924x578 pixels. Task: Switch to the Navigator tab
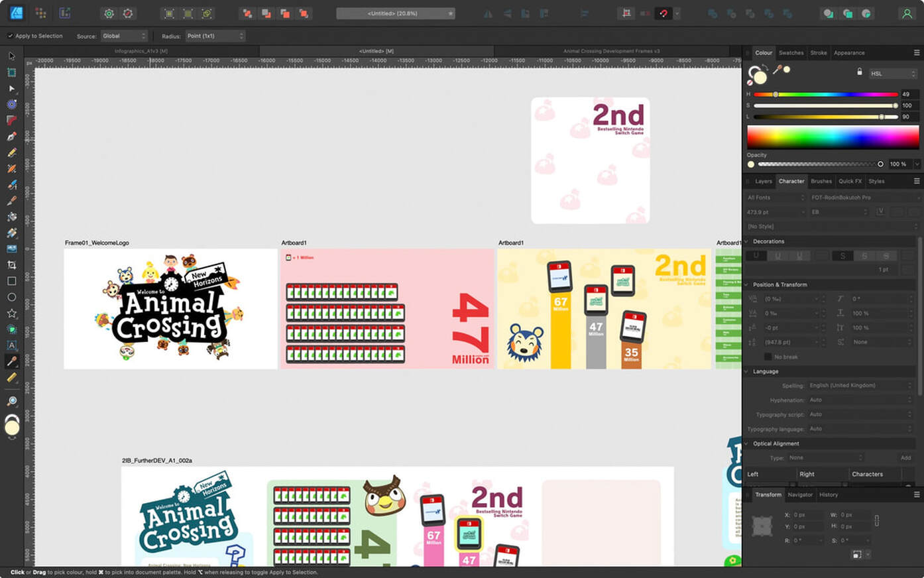tap(800, 494)
